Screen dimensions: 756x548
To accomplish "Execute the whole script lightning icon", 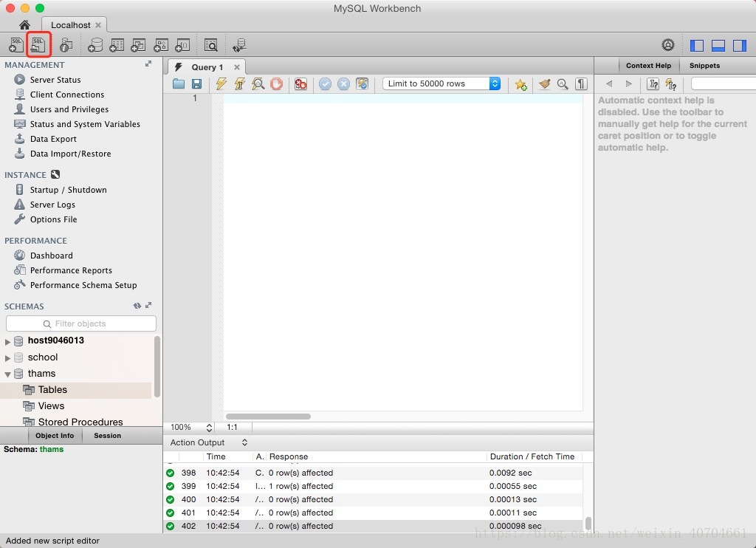I will 221,83.
